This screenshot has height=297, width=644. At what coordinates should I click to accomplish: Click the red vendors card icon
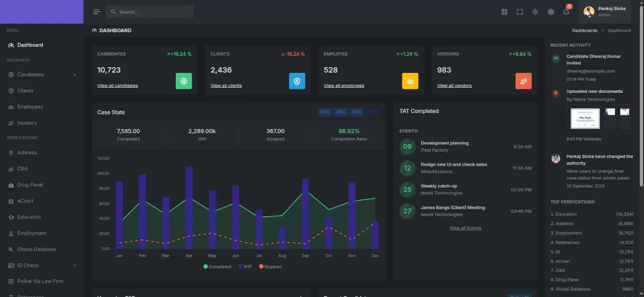click(523, 81)
